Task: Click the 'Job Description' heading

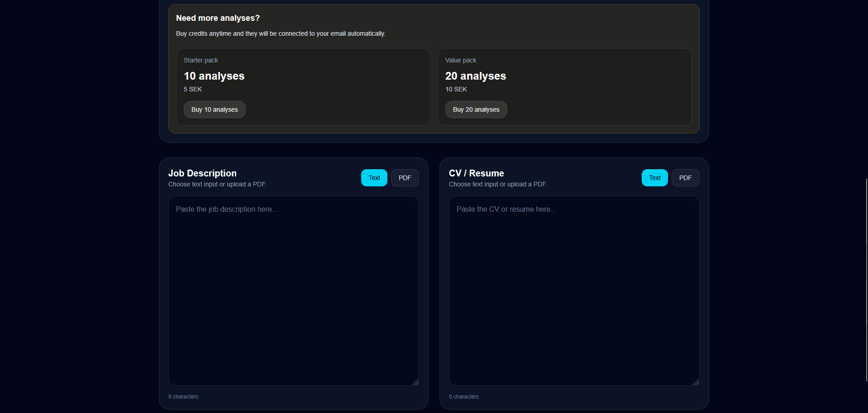Action: click(202, 173)
